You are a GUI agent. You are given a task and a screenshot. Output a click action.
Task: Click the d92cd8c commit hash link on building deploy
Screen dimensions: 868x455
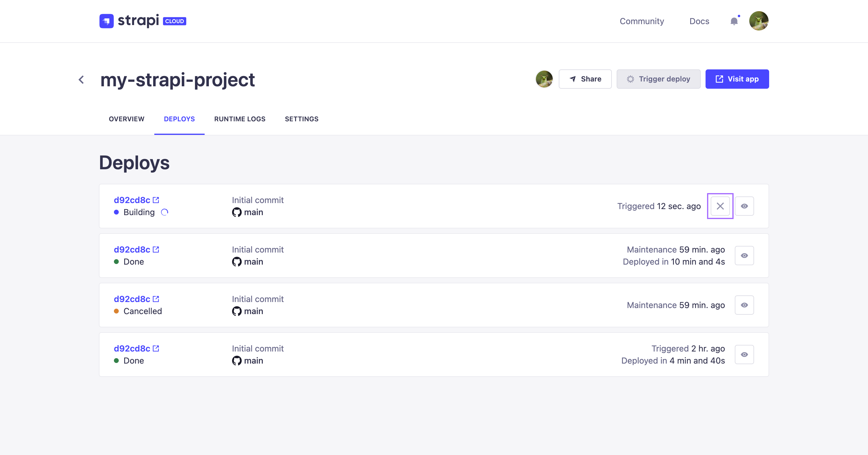(x=131, y=200)
